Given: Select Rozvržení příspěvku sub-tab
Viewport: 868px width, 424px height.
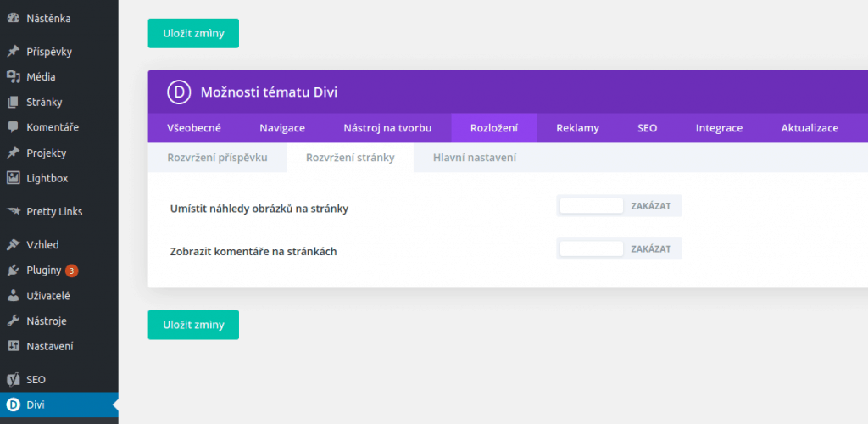Looking at the screenshot, I should (x=218, y=158).
